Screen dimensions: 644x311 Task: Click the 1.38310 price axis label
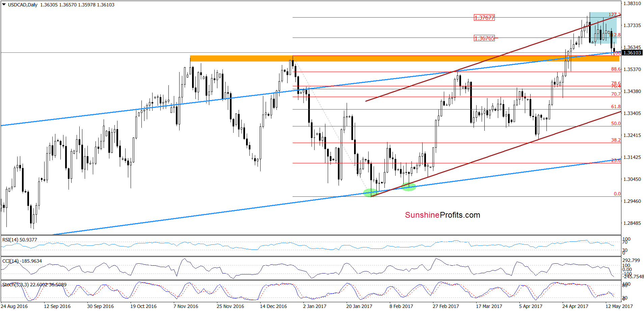coord(632,3)
